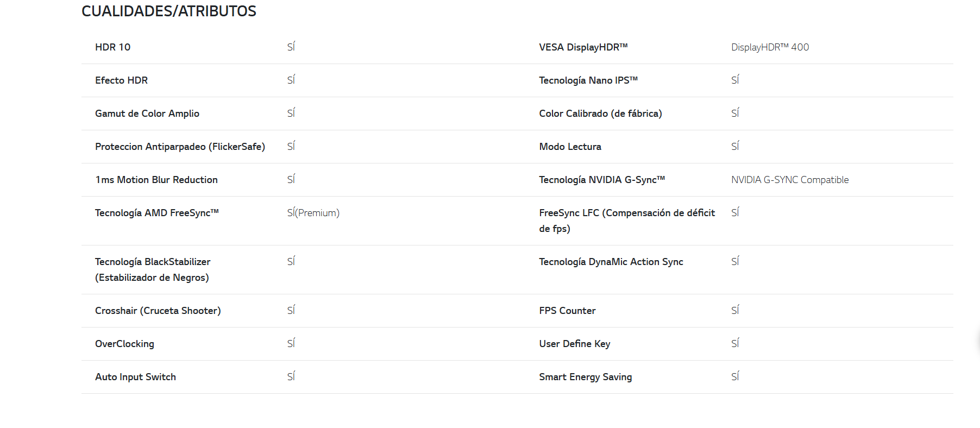Select the FreeSync LFC label text
The width and height of the screenshot is (980, 428).
627,221
